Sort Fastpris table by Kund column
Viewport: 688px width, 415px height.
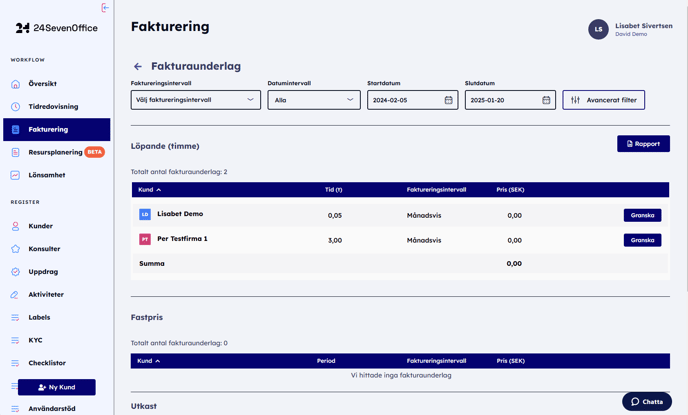click(x=149, y=361)
